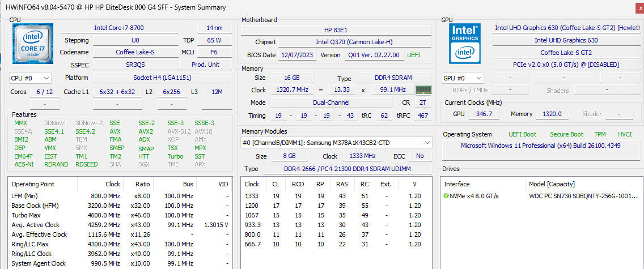Click the green UEFI label next to BIOS version
Image resolution: width=644 pixels, height=269 pixels.
414,55
